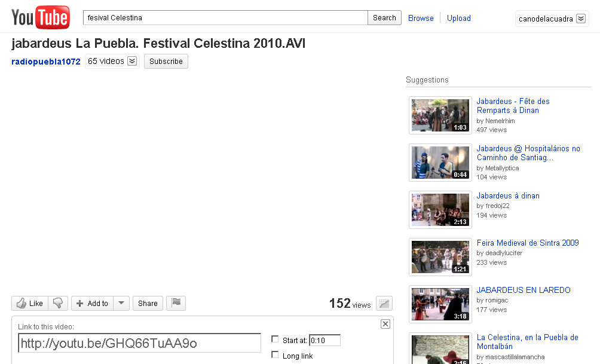Open the canodelacuadra account menu

(x=552, y=19)
